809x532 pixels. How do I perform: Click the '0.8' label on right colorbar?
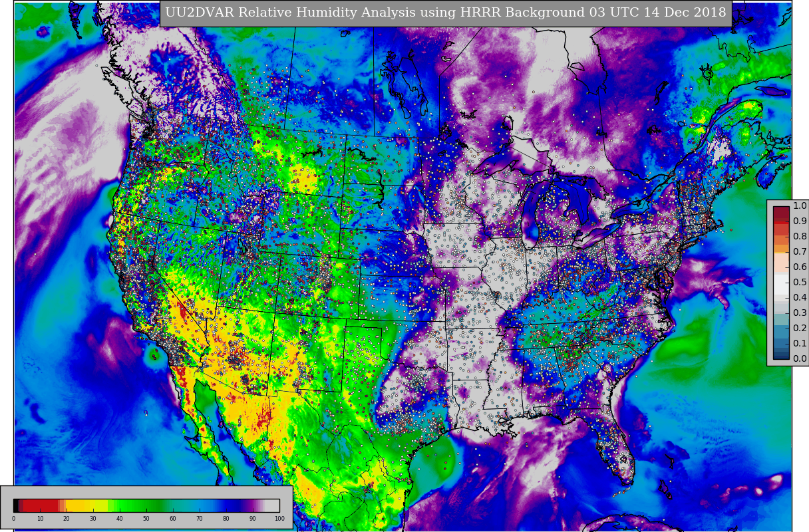[x=800, y=236]
